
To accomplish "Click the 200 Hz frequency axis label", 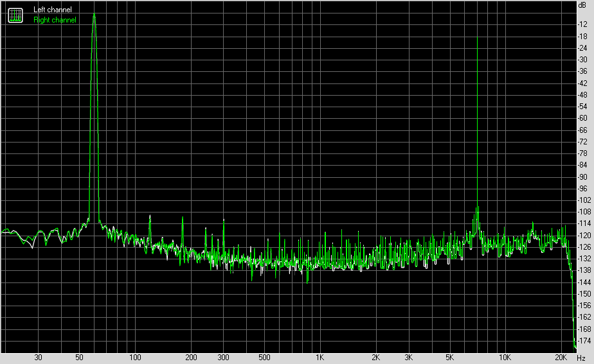I will tap(192, 358).
